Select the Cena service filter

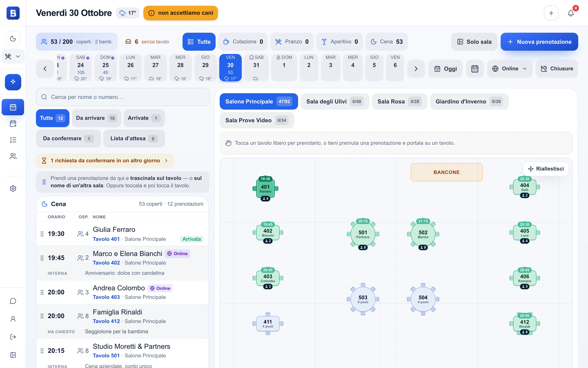point(386,42)
